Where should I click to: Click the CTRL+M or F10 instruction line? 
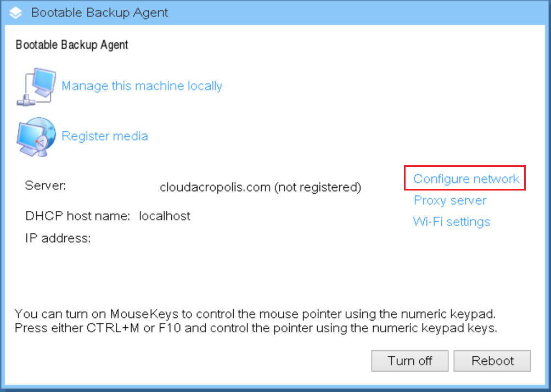(256, 328)
